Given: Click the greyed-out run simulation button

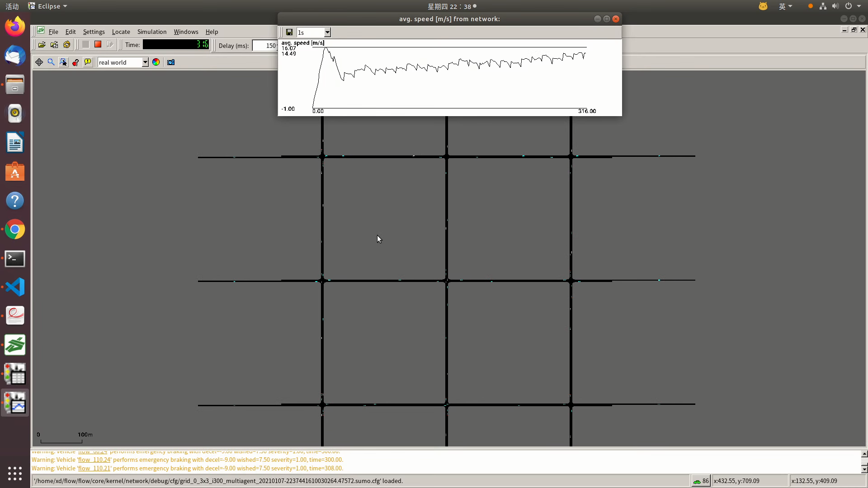Looking at the screenshot, I should [85, 45].
